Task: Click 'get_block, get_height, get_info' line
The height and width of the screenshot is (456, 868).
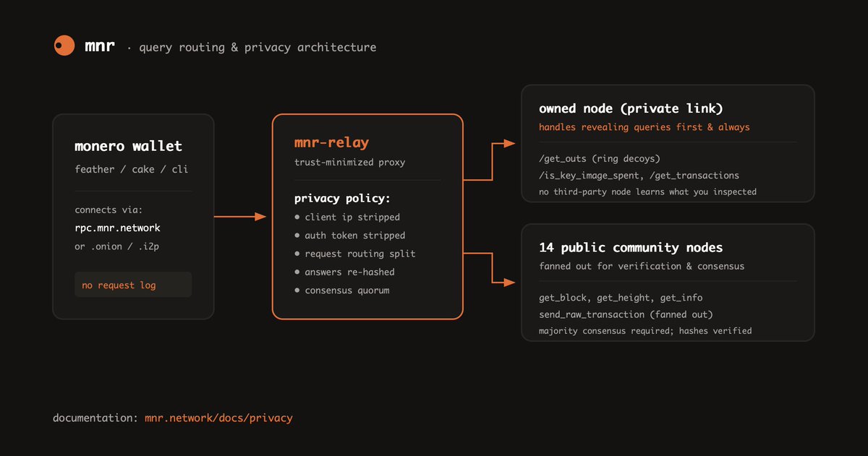Action: point(621,298)
